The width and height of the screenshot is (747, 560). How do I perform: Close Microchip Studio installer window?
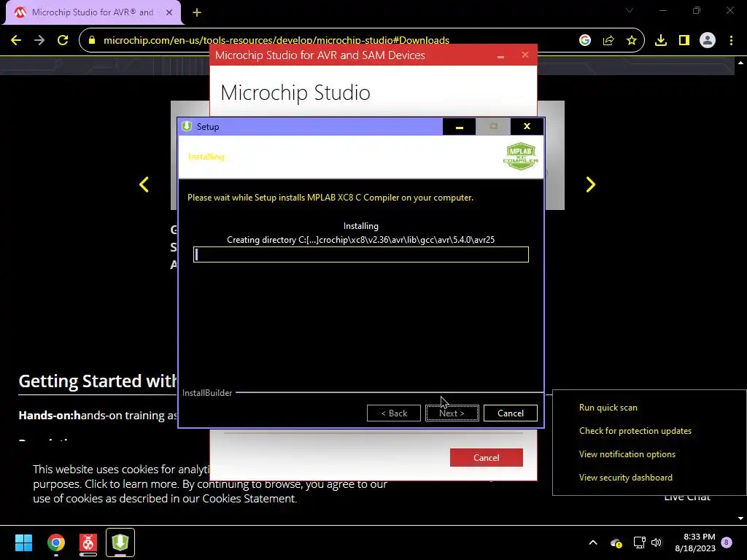(x=525, y=55)
